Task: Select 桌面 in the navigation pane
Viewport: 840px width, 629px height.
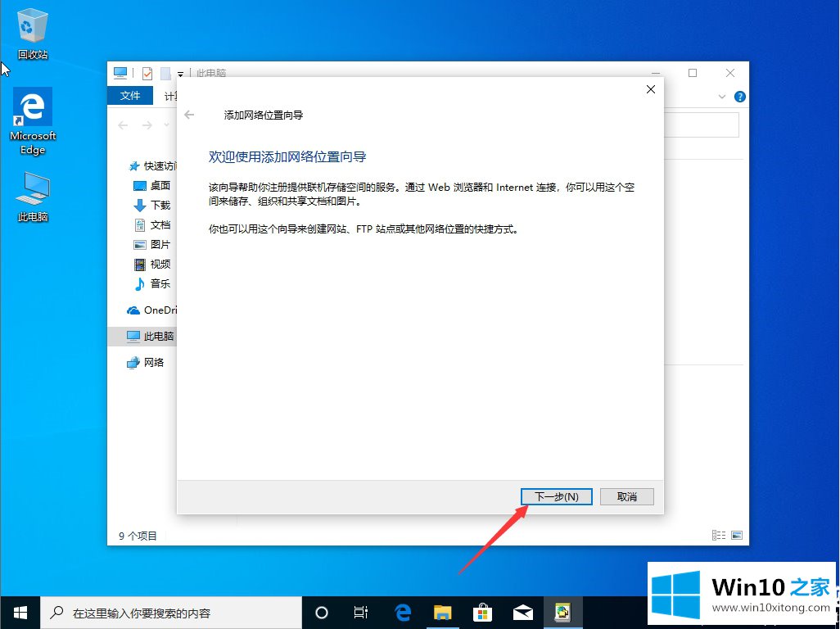Action: (x=160, y=185)
